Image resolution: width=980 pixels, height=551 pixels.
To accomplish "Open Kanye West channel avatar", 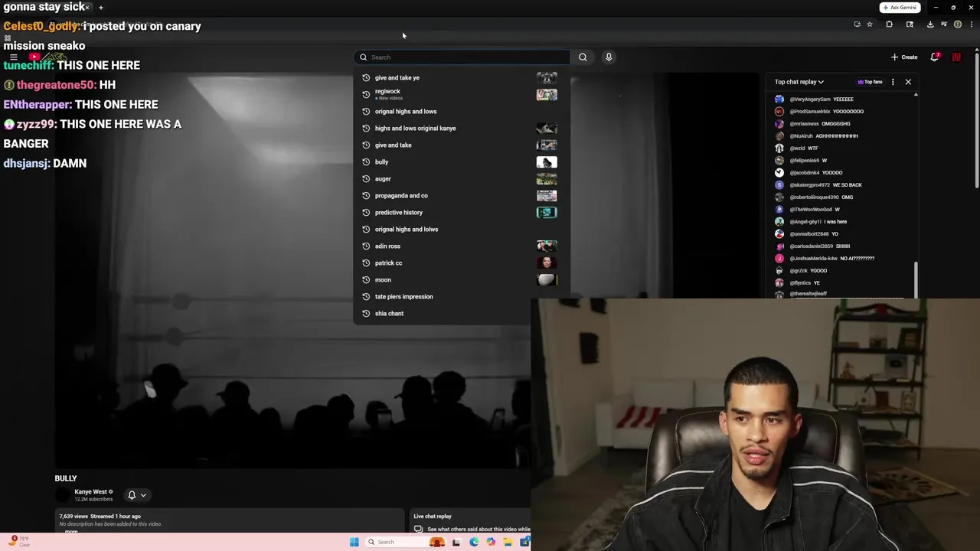I will [63, 495].
